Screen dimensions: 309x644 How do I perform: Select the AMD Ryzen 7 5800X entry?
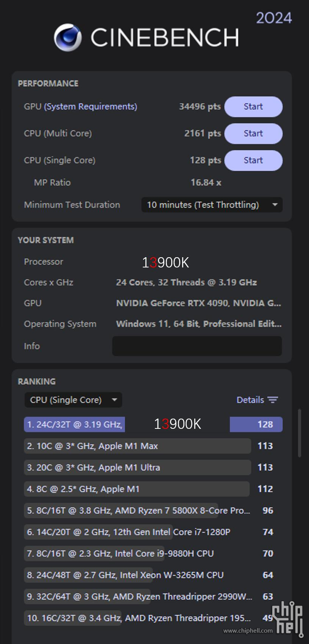138,511
